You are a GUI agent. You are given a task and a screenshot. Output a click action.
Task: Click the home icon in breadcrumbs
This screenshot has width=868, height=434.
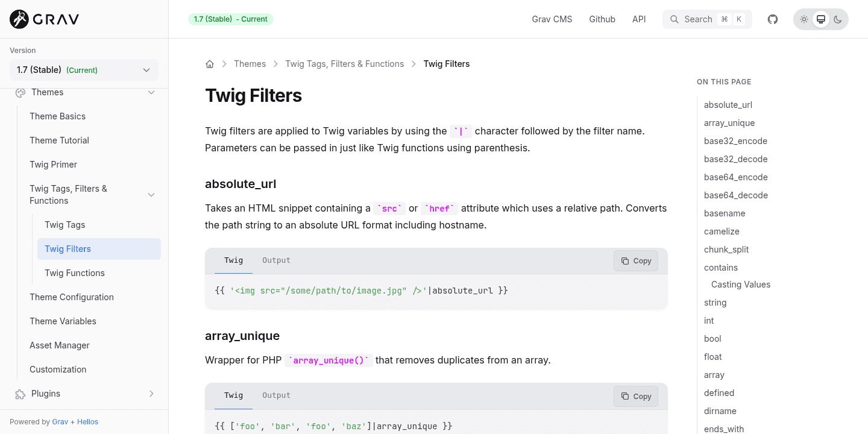pos(210,64)
